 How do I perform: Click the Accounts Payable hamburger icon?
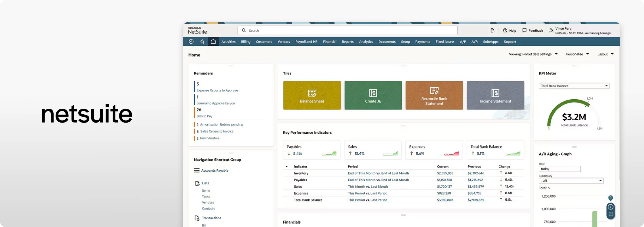[x=197, y=170]
